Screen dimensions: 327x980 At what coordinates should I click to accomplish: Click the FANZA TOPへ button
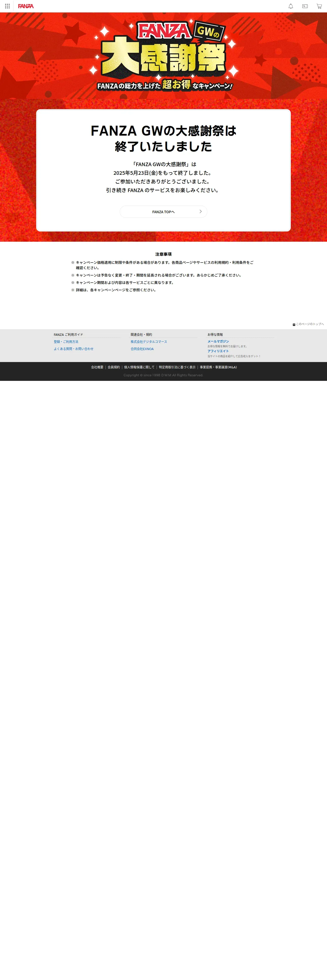(163, 211)
